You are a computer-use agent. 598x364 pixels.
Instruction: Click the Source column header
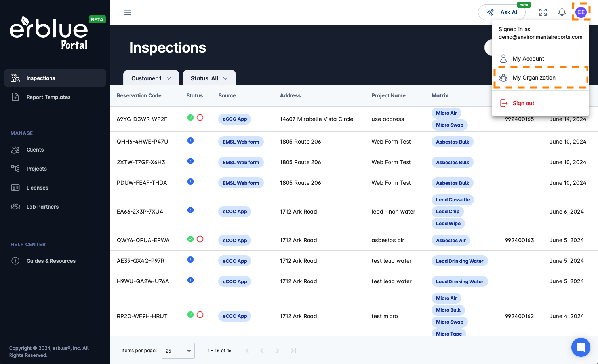(x=227, y=95)
